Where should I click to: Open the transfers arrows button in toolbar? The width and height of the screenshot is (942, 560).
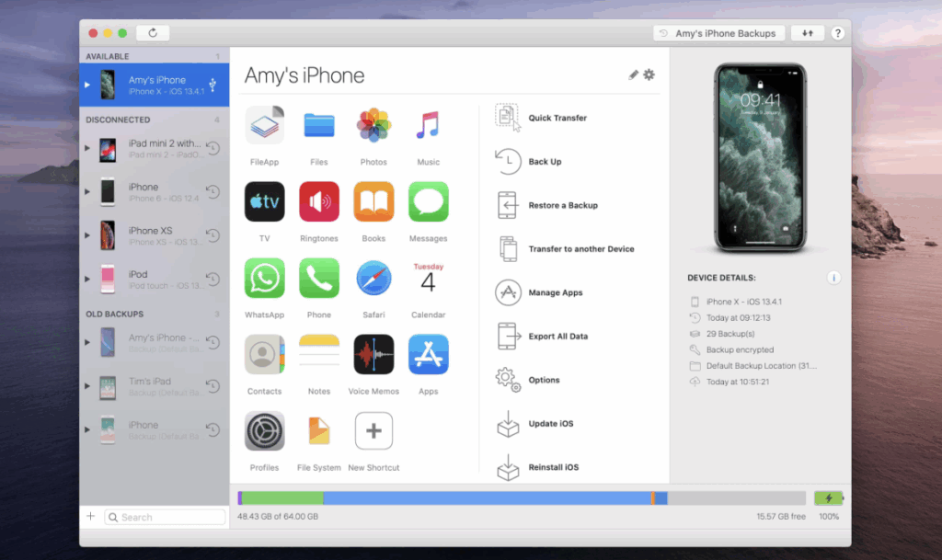point(808,33)
